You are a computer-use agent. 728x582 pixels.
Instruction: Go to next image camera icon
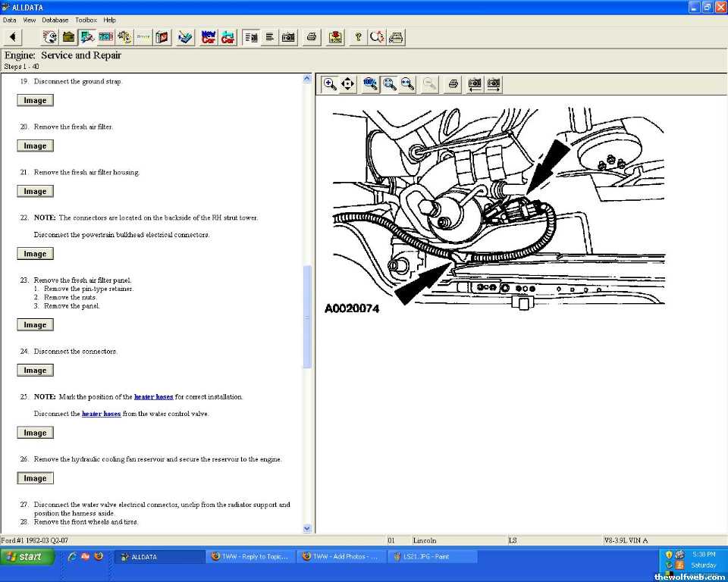pos(494,84)
